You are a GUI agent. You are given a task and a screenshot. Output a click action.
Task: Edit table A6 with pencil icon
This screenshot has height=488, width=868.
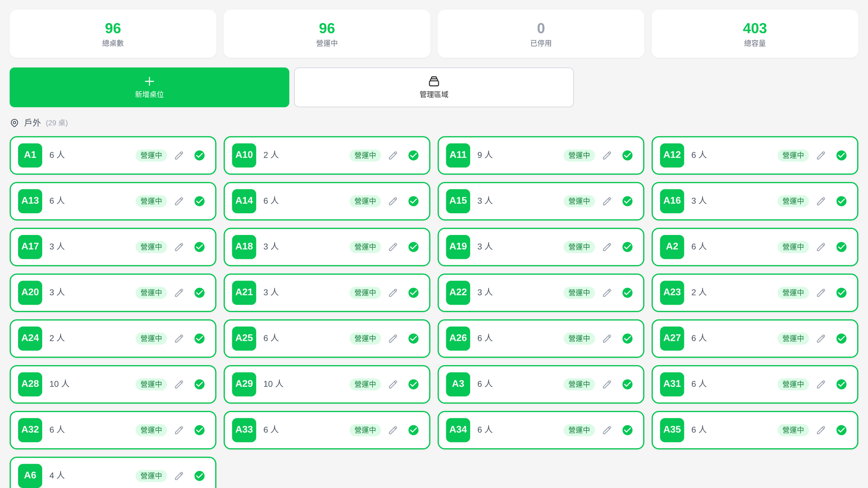[179, 476]
